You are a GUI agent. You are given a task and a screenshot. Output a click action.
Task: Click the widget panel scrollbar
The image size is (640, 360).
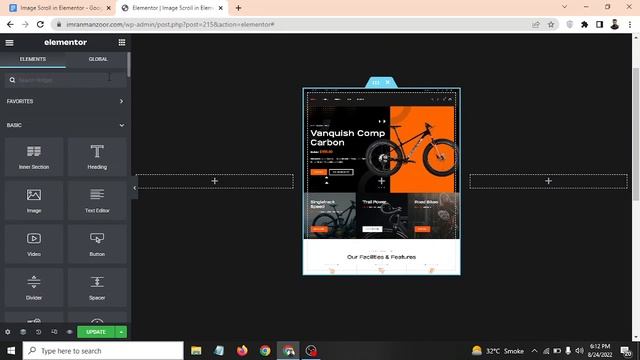point(129,64)
